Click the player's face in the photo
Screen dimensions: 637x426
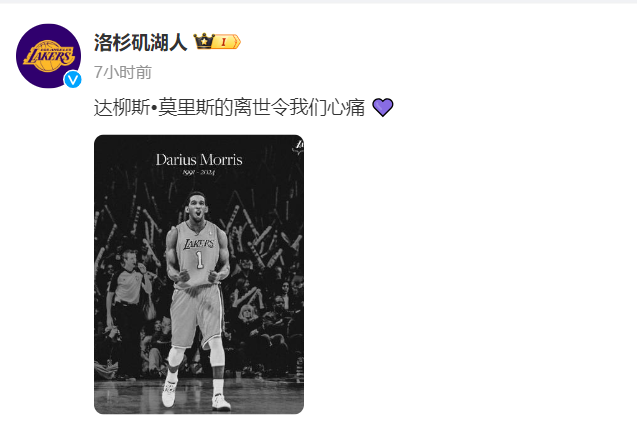coord(197,208)
